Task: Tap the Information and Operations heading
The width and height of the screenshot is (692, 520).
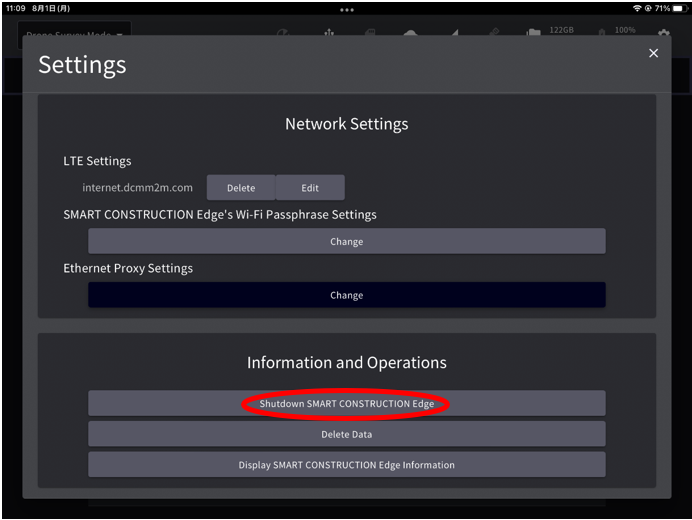Action: pyautogui.click(x=346, y=362)
